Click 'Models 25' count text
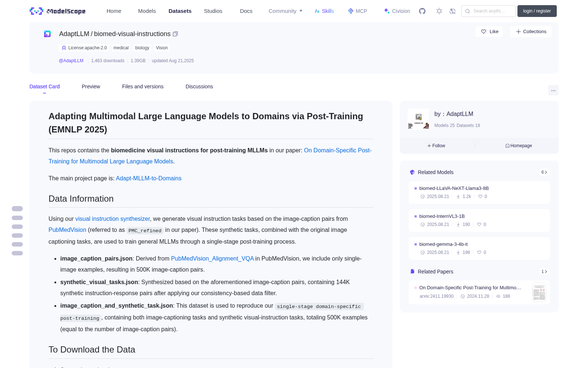The width and height of the screenshot is (588, 368). [444, 125]
